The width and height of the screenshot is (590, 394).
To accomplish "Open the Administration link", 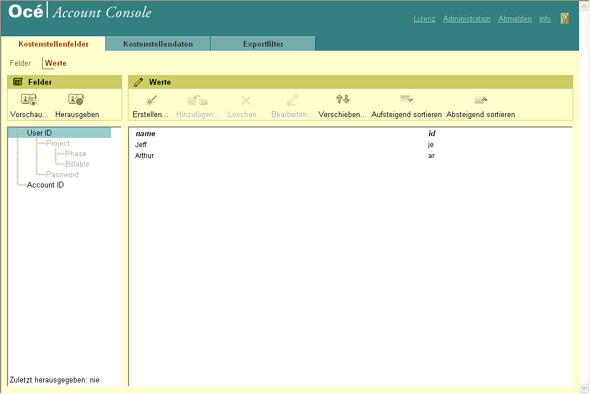I will 467,19.
